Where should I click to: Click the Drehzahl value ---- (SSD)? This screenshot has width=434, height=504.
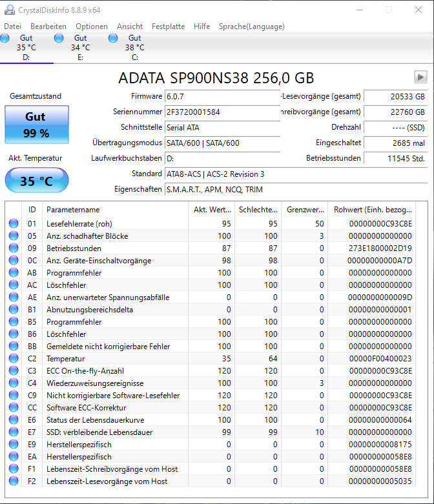[x=395, y=127]
